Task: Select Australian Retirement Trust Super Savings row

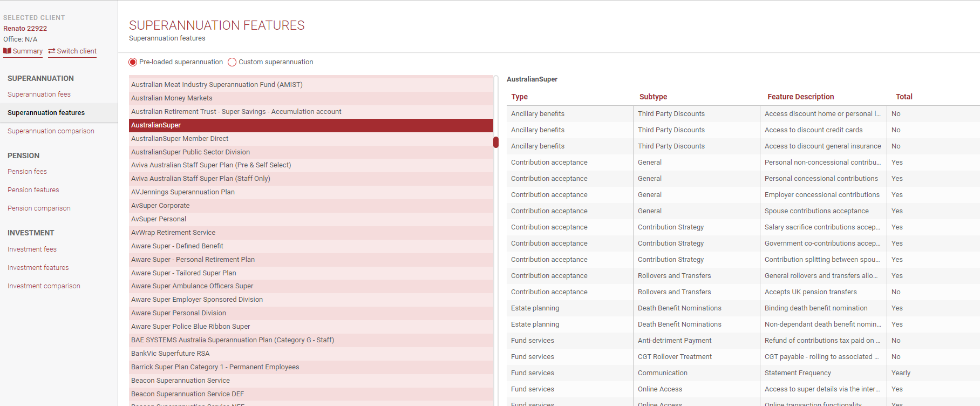Action: (311, 112)
